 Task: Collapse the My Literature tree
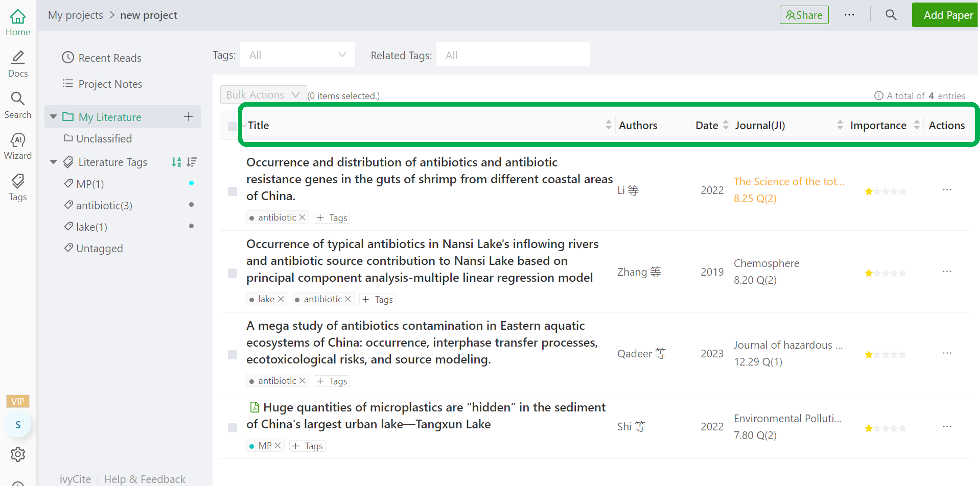point(53,117)
